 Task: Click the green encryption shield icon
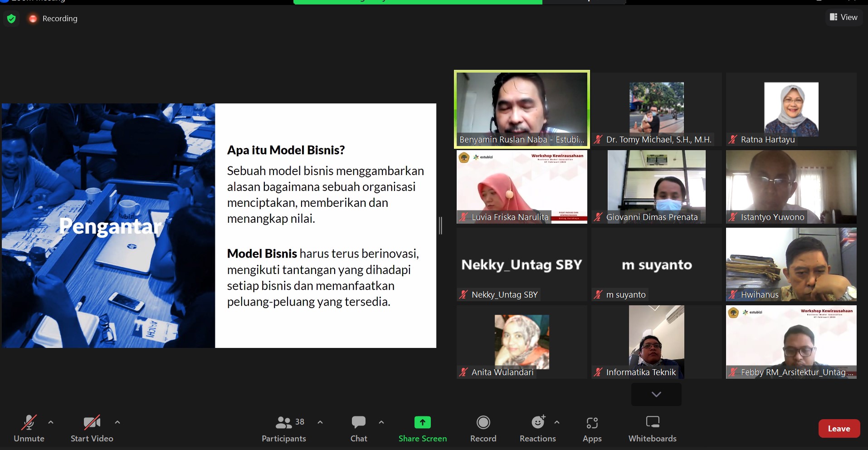[x=11, y=19]
